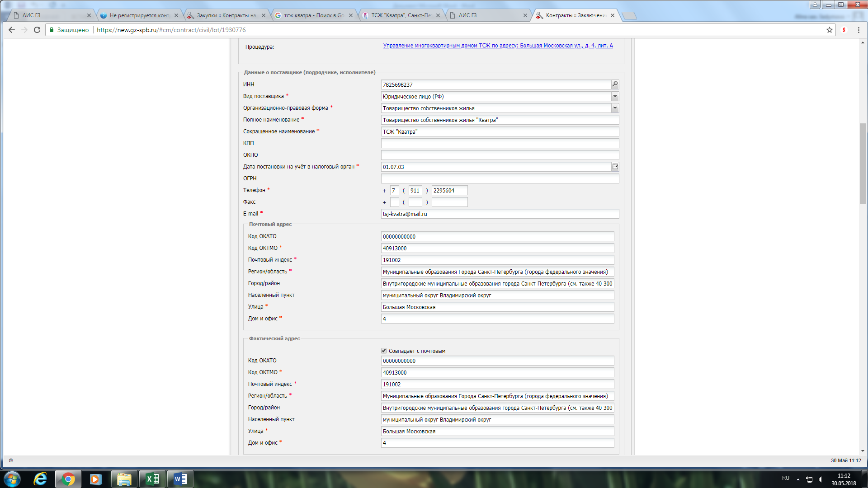Image resolution: width=868 pixels, height=488 pixels.
Task: Open the tax registration date calendar picker
Action: (615, 167)
